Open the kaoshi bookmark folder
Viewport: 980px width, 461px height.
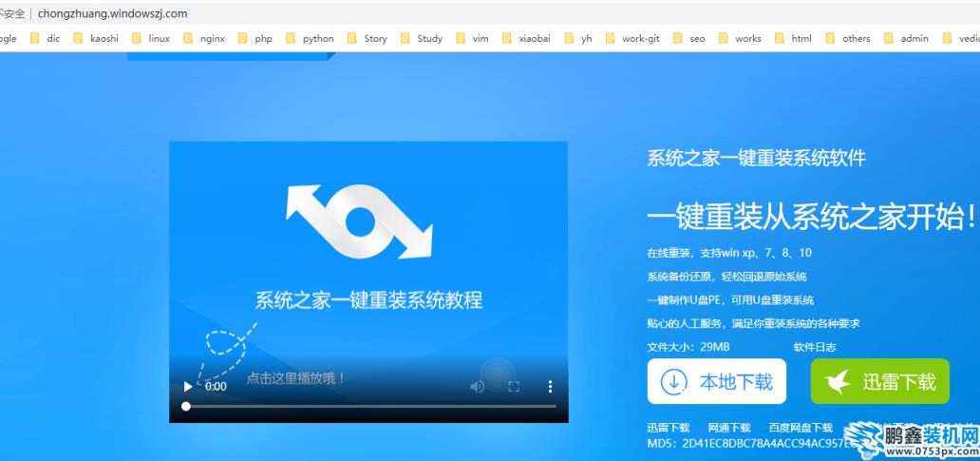96,38
